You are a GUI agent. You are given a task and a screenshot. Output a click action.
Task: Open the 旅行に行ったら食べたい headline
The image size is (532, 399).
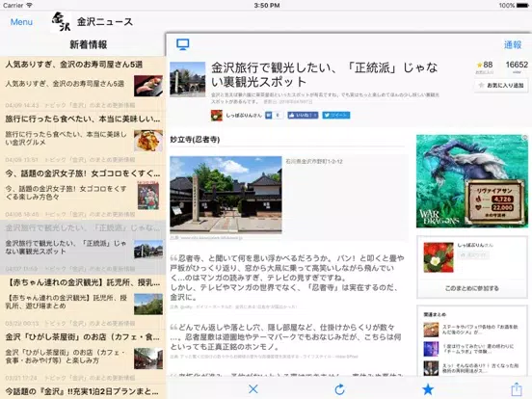point(83,120)
